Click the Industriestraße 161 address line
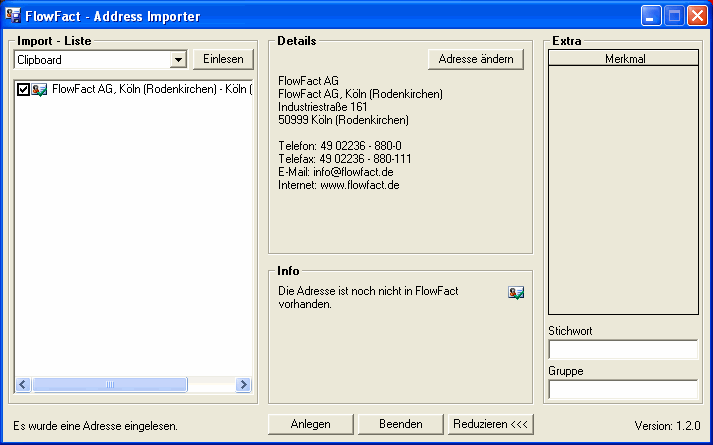The image size is (713, 445). (x=322, y=107)
